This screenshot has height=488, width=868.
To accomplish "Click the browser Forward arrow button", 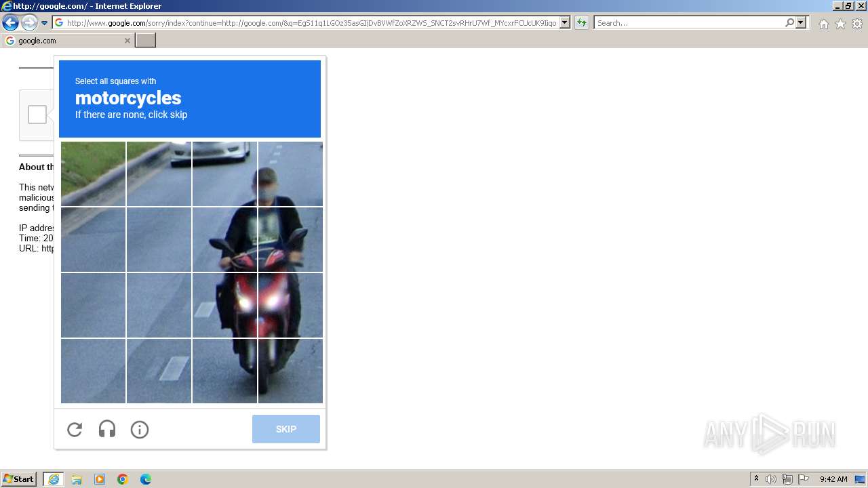I will point(29,23).
